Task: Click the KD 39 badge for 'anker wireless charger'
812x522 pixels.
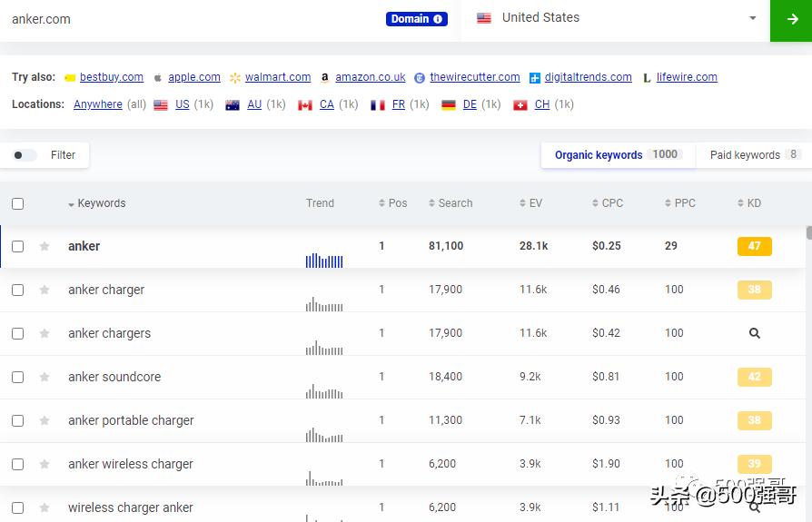Action: pyautogui.click(x=755, y=464)
